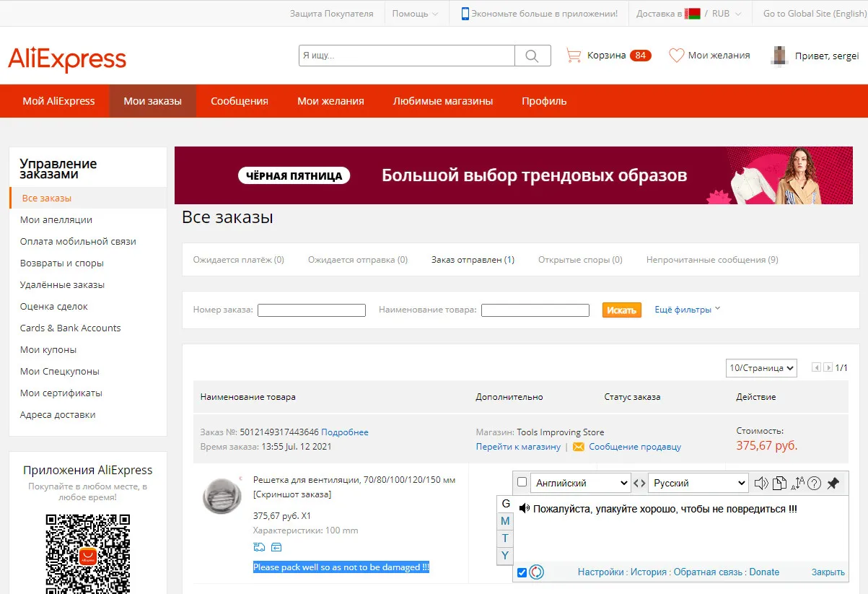Open Любимые магазины in the navigation bar
The height and width of the screenshot is (594, 868).
pyautogui.click(x=443, y=101)
